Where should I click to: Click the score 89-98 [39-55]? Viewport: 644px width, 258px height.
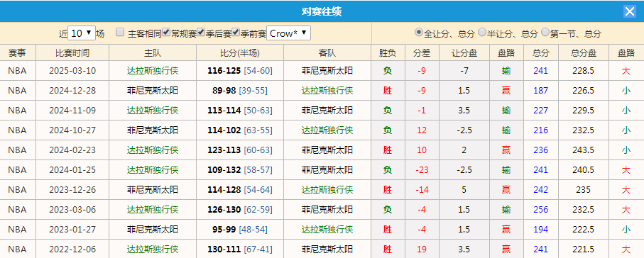[x=240, y=91]
